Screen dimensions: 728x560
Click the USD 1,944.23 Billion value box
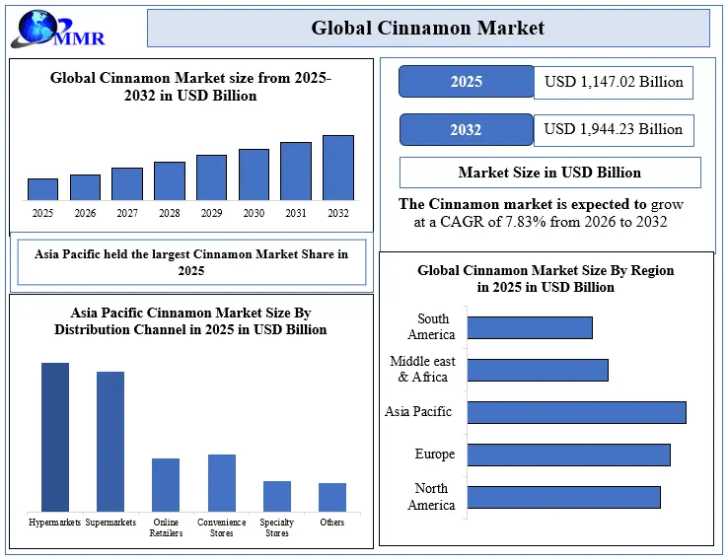tap(613, 130)
